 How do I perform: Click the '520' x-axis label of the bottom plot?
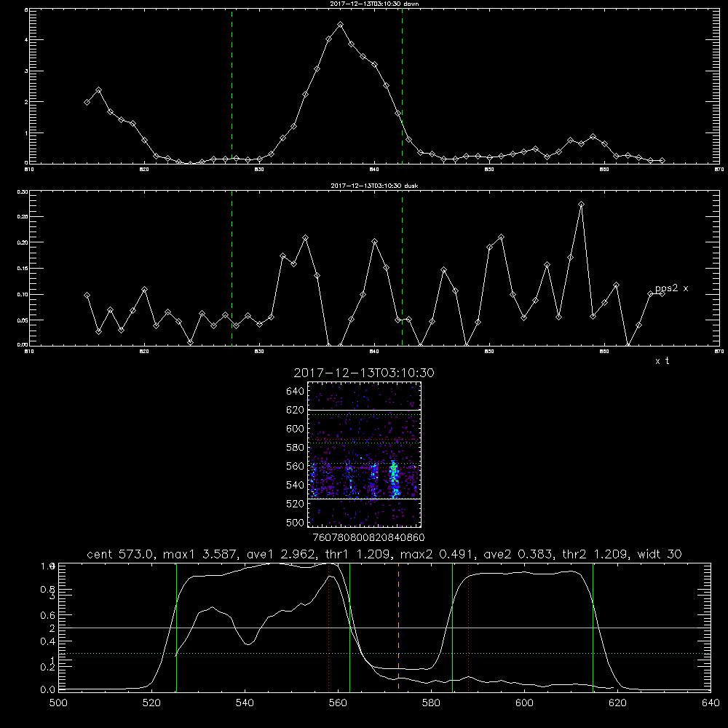tap(151, 703)
